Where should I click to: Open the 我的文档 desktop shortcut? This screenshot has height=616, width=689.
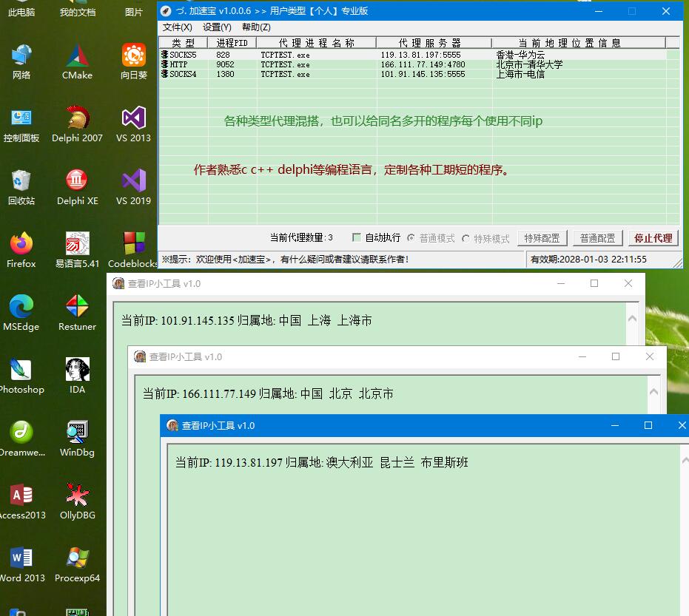click(x=77, y=9)
